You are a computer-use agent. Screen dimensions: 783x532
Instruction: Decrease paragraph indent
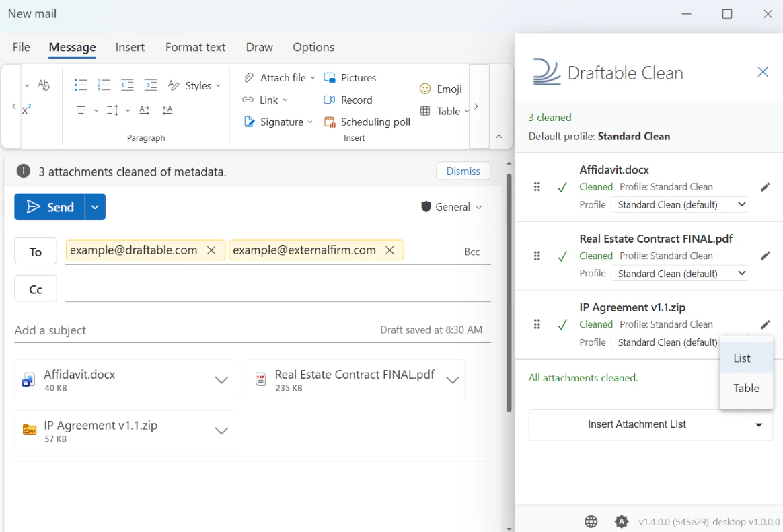point(127,85)
